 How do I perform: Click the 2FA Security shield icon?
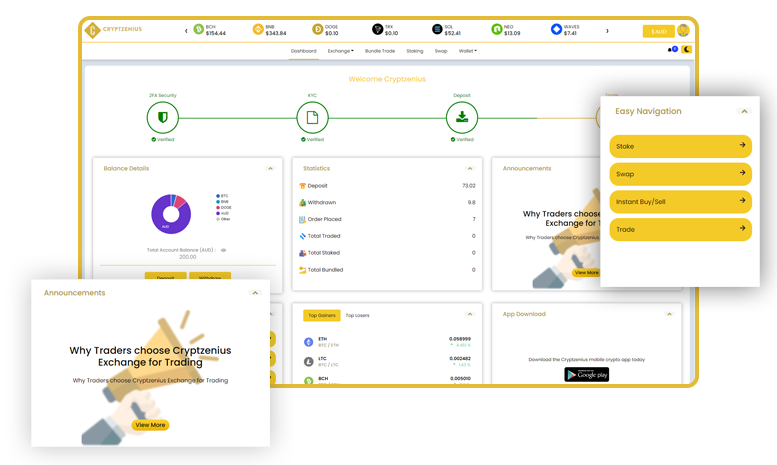click(x=162, y=118)
